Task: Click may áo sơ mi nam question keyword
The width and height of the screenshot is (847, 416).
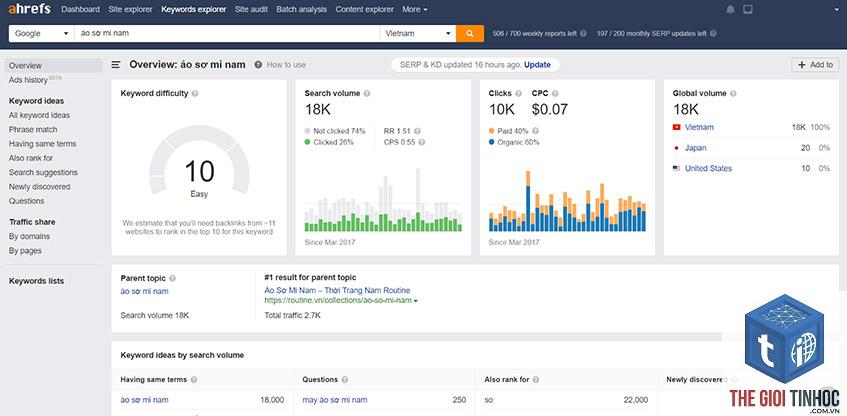Action: tap(335, 400)
